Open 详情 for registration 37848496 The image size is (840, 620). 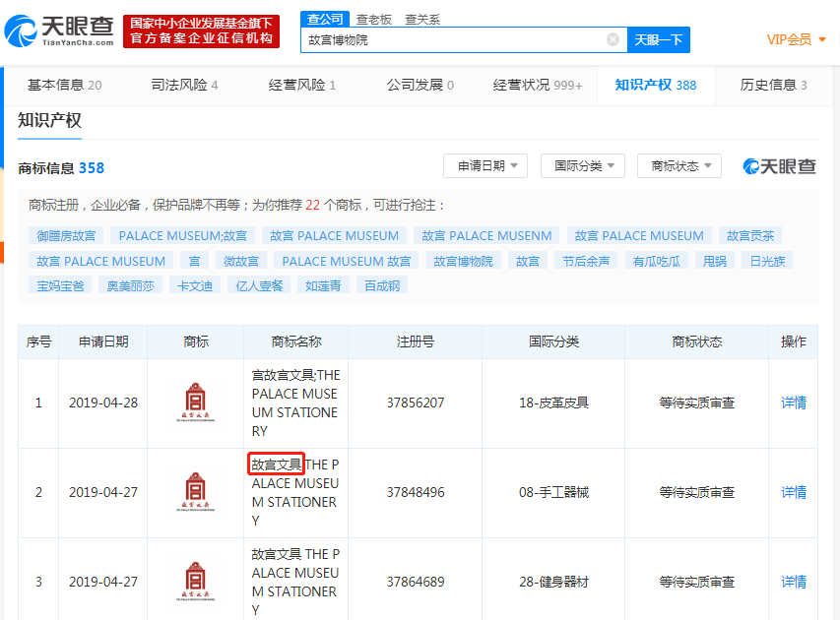click(x=794, y=492)
